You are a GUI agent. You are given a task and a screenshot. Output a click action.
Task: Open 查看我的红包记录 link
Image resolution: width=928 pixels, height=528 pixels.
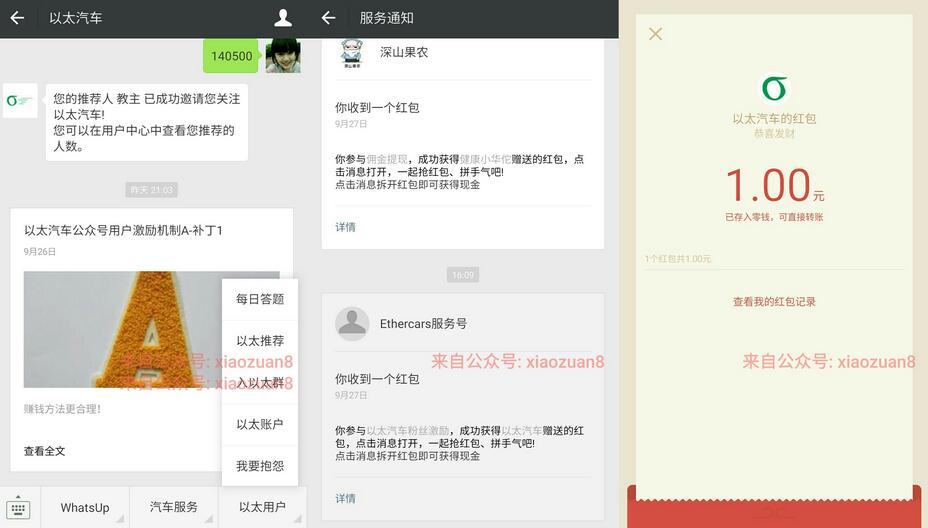click(x=774, y=302)
